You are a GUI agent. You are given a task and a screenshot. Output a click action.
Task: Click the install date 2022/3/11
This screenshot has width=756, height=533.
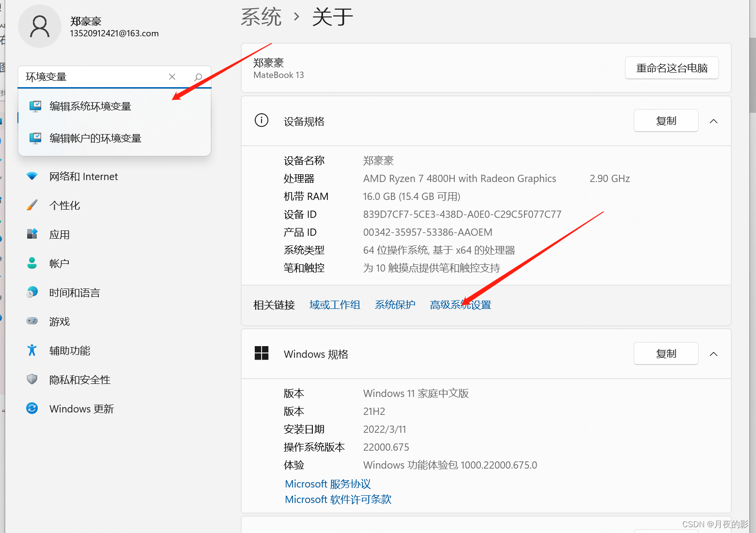(x=385, y=429)
